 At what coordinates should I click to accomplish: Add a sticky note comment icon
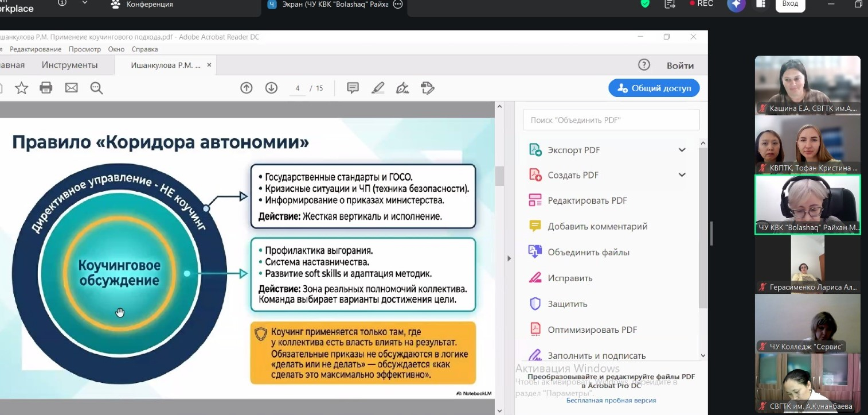[353, 88]
